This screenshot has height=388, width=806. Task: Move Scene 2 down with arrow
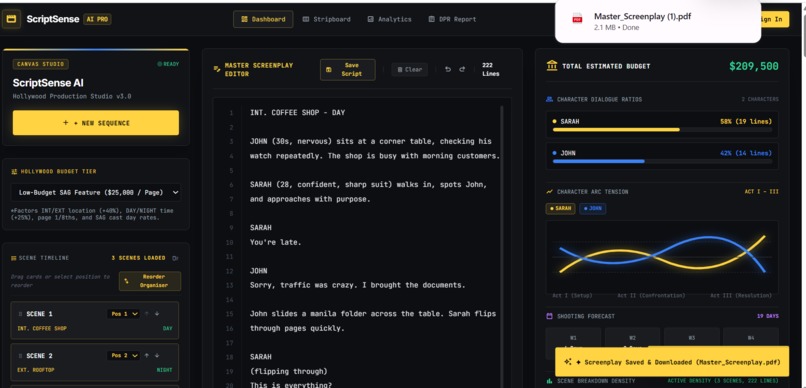click(x=157, y=356)
